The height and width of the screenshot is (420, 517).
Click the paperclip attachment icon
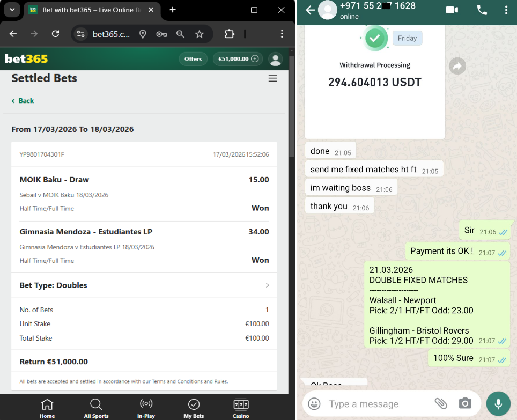coord(441,404)
